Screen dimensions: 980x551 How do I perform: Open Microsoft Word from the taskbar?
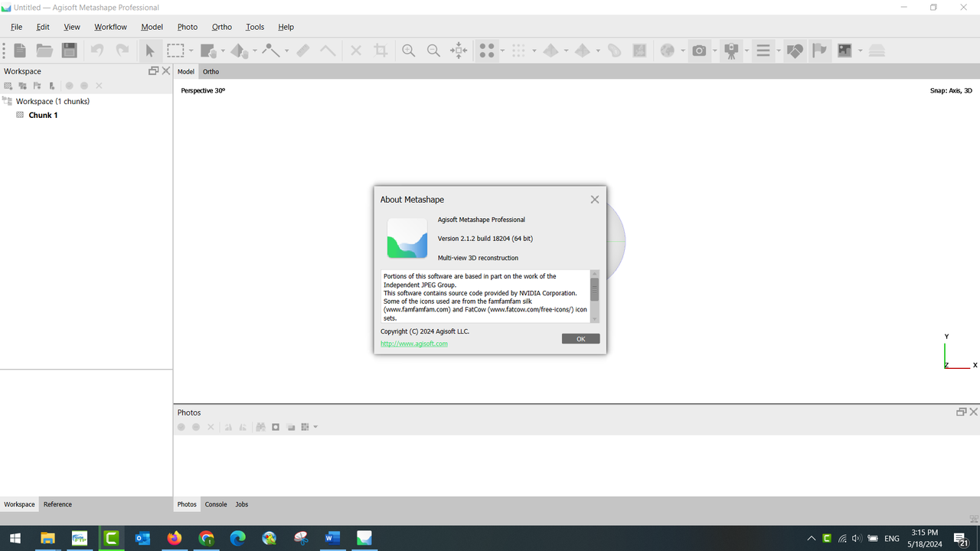click(x=332, y=538)
